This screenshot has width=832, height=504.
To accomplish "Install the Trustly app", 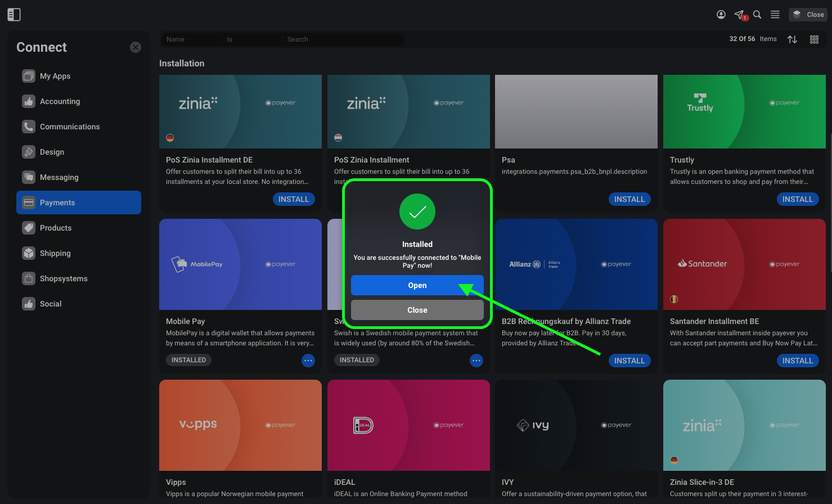I will click(798, 199).
